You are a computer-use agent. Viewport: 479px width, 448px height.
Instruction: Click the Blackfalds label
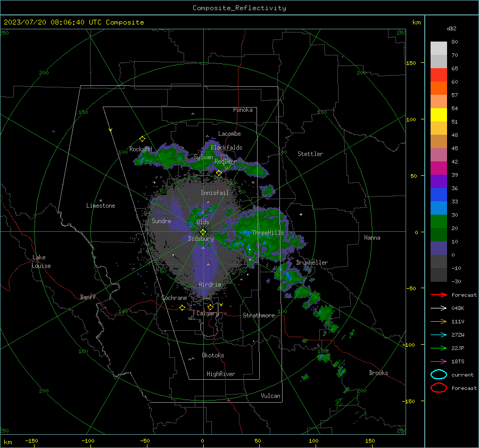tap(226, 148)
